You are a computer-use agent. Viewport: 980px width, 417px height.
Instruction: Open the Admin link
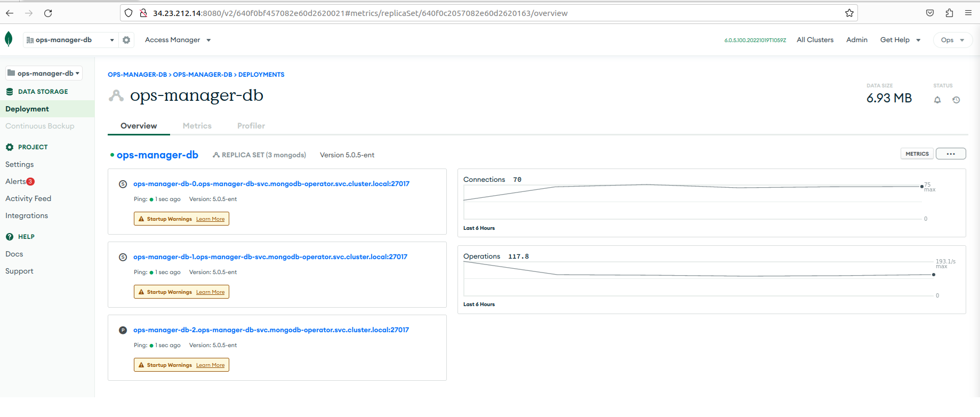(857, 40)
